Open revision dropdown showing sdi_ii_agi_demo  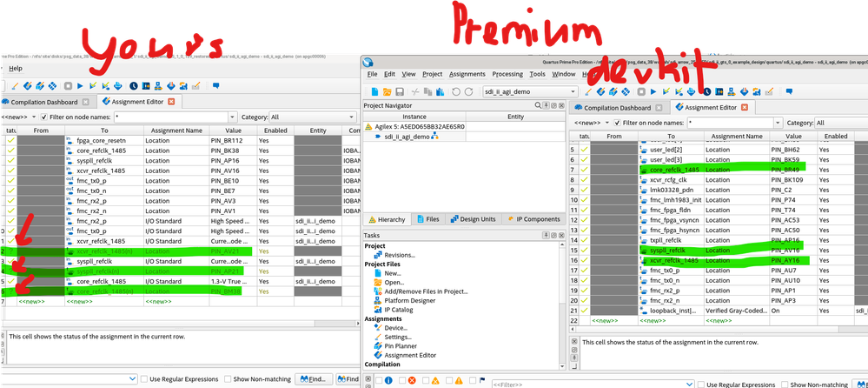pos(528,91)
